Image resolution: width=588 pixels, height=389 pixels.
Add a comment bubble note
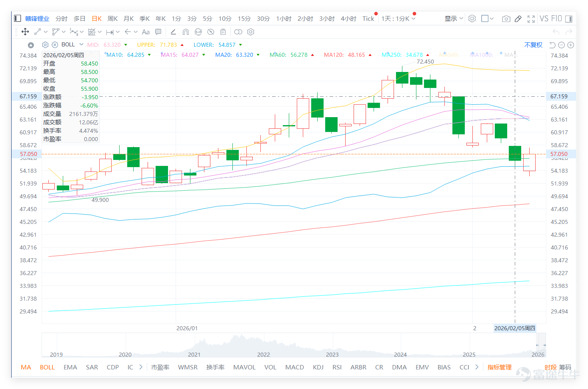(158, 32)
